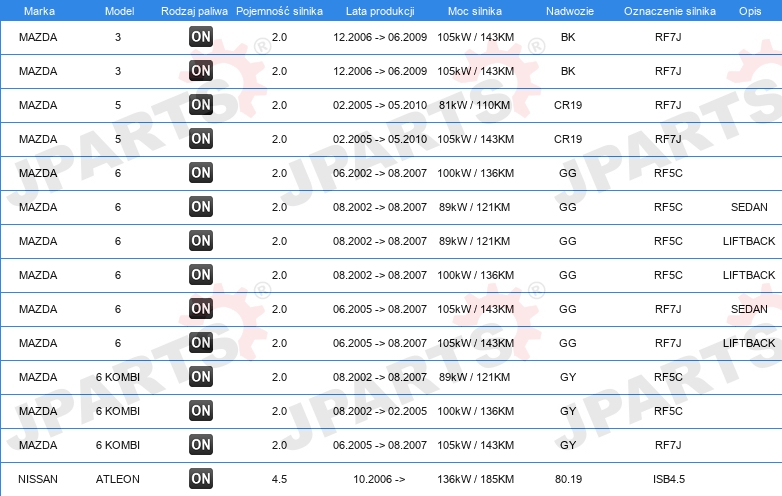782x496 pixels.
Task: Click the 08.2002 -> 02.2005 production cell
Action: (380, 411)
